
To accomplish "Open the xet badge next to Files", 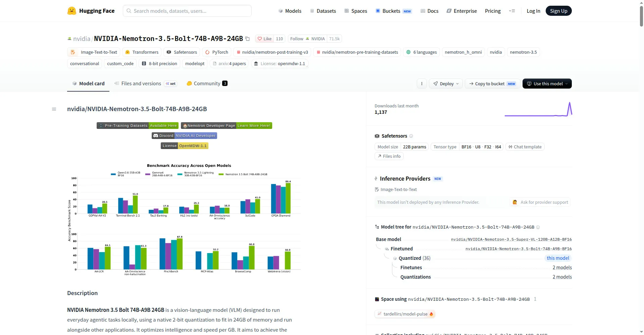I will (x=171, y=84).
